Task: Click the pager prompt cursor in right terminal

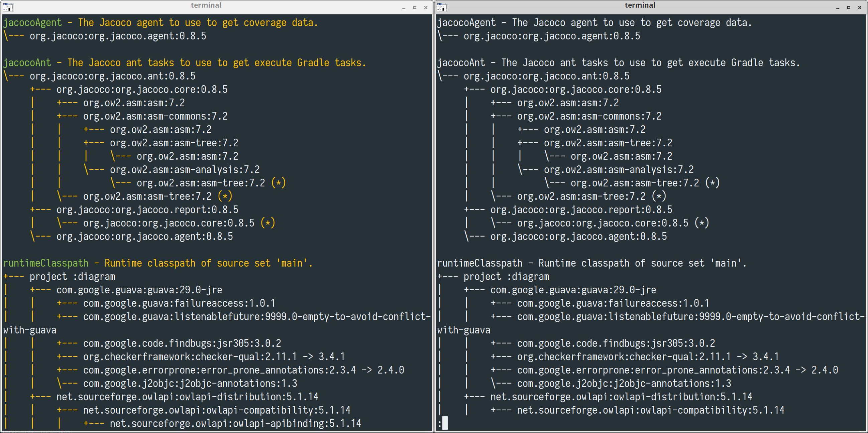Action: (x=445, y=423)
